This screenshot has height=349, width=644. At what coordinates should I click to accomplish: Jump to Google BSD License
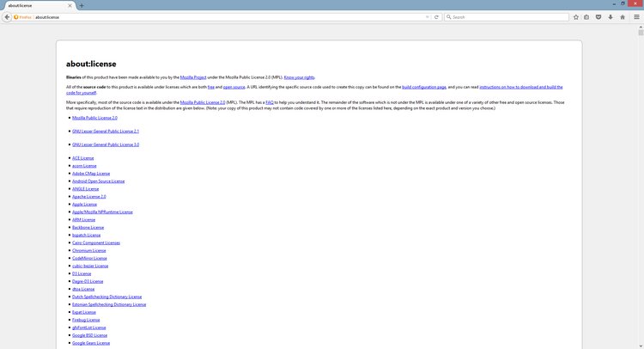point(89,335)
